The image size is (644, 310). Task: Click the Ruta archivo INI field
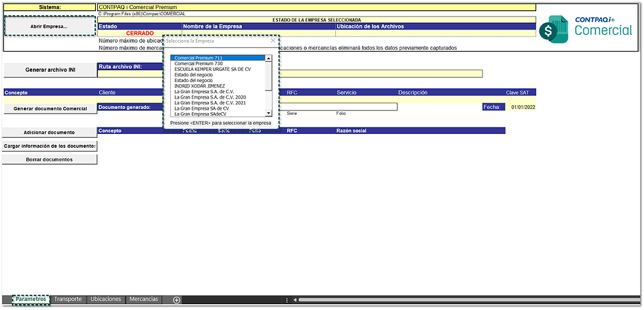290,74
